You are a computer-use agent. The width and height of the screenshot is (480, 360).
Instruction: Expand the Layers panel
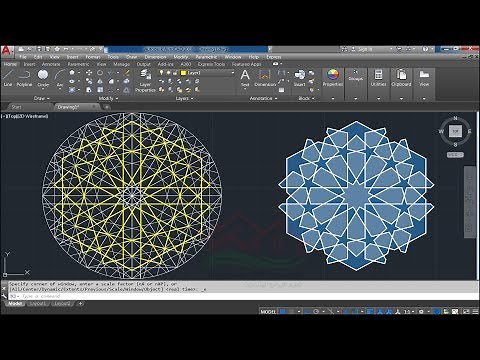[184, 98]
